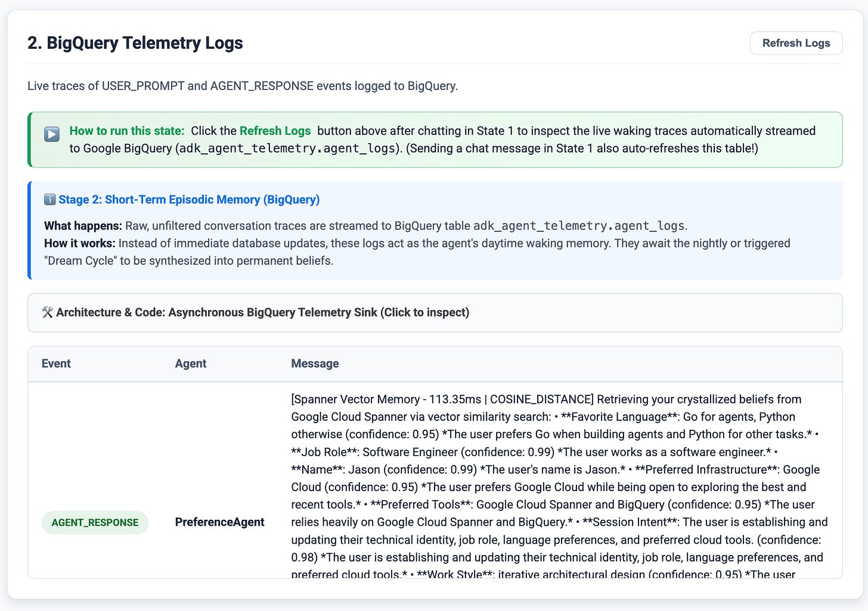Click the info icon beside Stage 2 heading
The height and width of the screenshot is (611, 868).
tap(50, 200)
